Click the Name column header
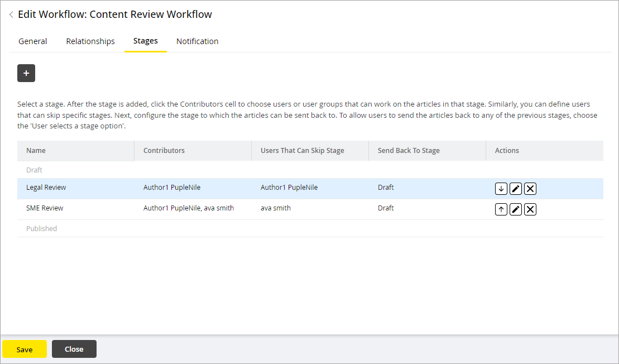Viewport: 619px width, 364px height. point(36,151)
